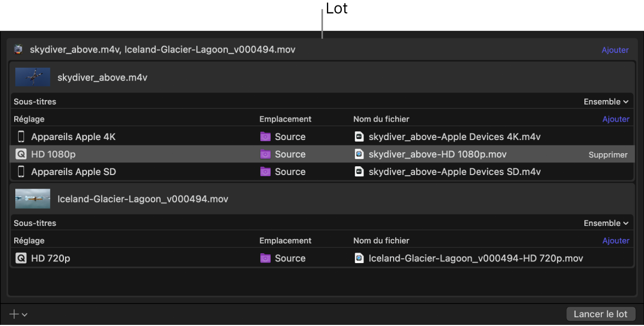644x326 pixels.
Task: Open the plus add menu at bottom left
Action: coord(18,315)
